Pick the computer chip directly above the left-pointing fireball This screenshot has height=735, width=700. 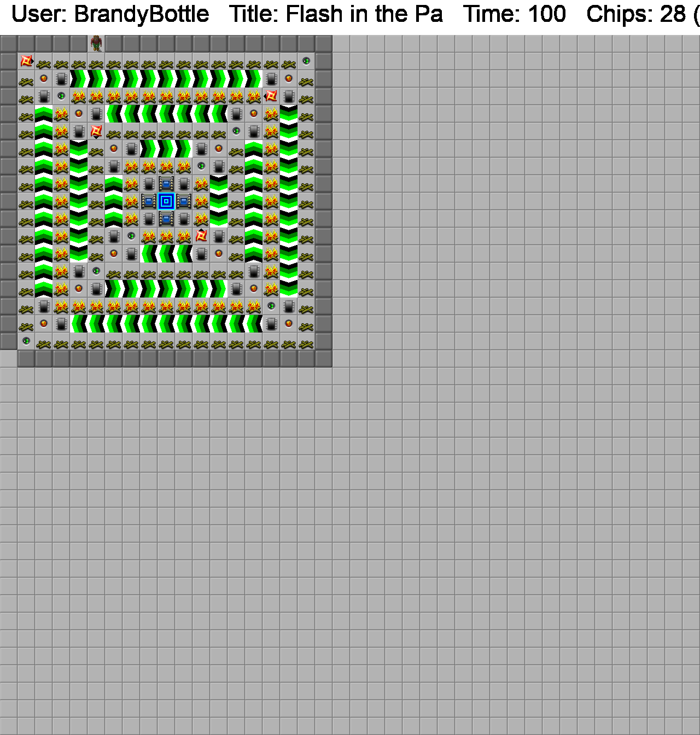click(271, 79)
